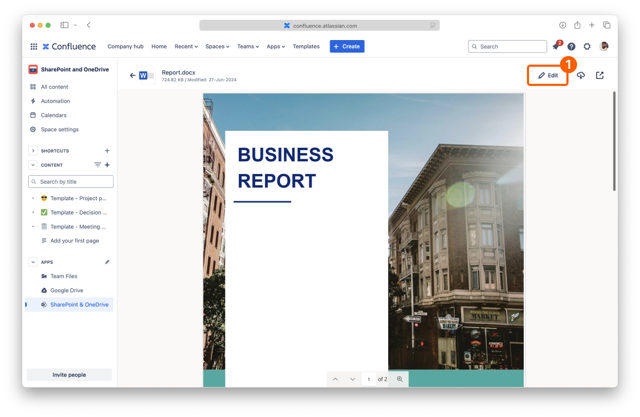Click the Edit button for Report.docx
Screen dimensions: 640x417
pos(548,76)
